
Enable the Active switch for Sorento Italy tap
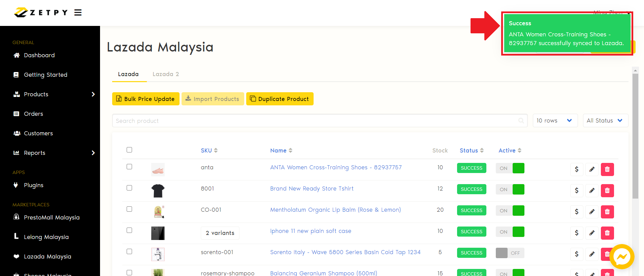point(510,253)
